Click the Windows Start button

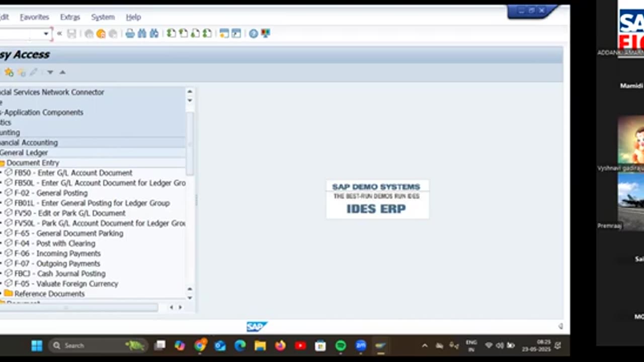click(x=37, y=346)
